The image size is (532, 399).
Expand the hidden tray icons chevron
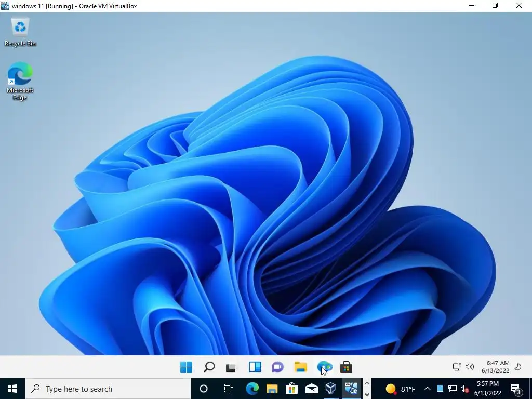point(428,389)
